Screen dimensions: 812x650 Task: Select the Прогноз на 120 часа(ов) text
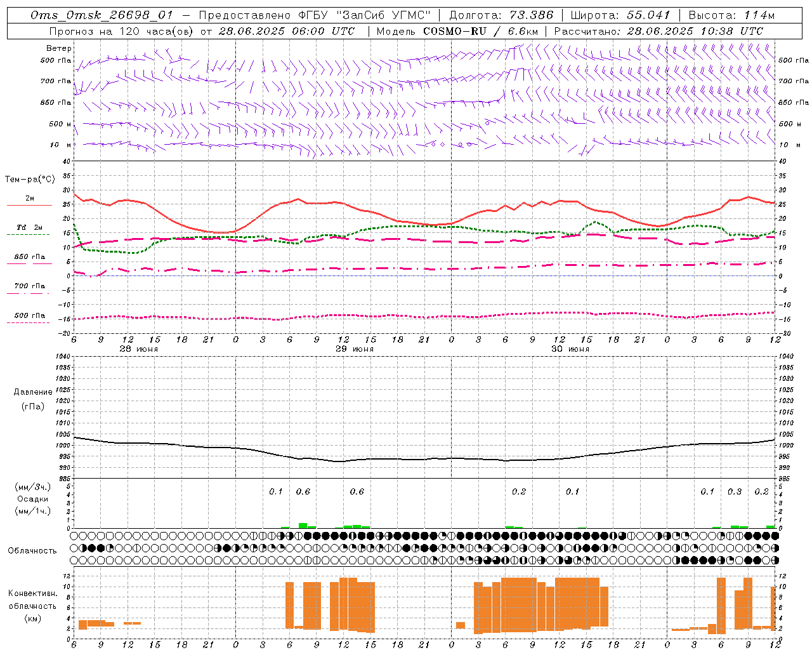click(x=121, y=31)
